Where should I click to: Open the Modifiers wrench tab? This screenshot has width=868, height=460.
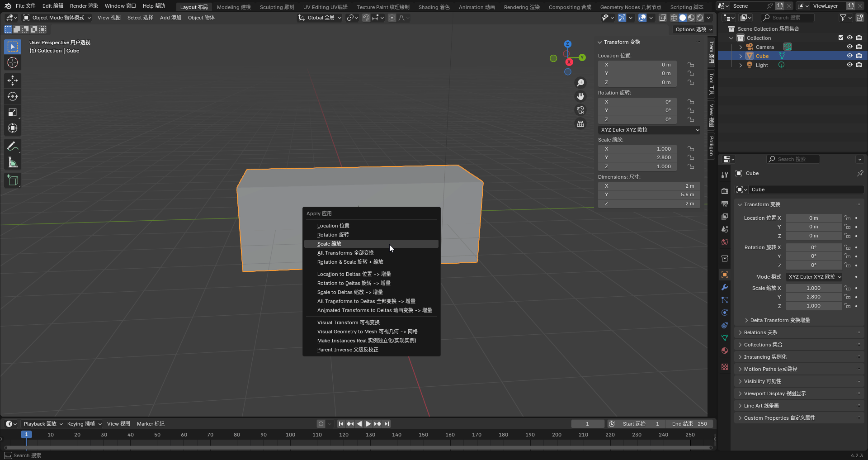725,287
